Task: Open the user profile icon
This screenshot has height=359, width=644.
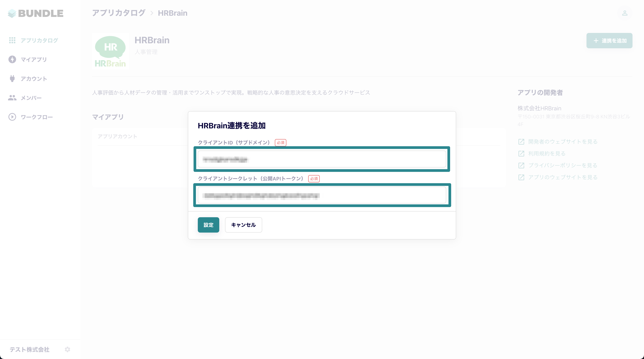Action: [x=624, y=13]
